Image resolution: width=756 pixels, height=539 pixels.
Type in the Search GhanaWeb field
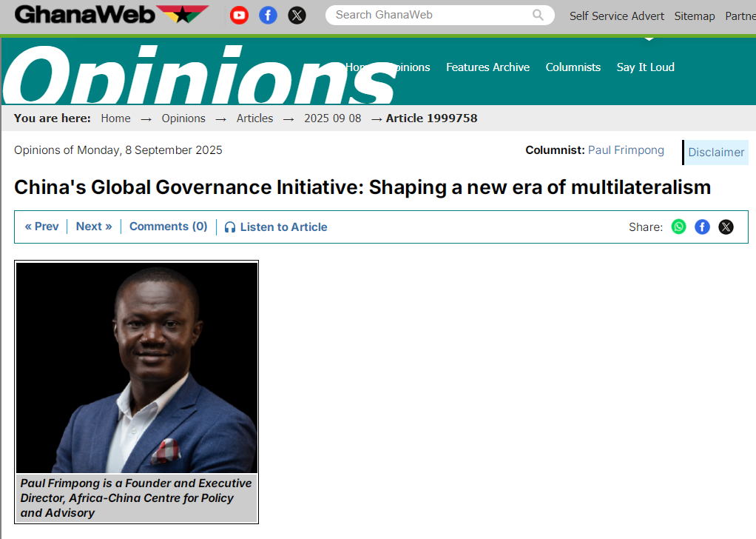coord(429,15)
